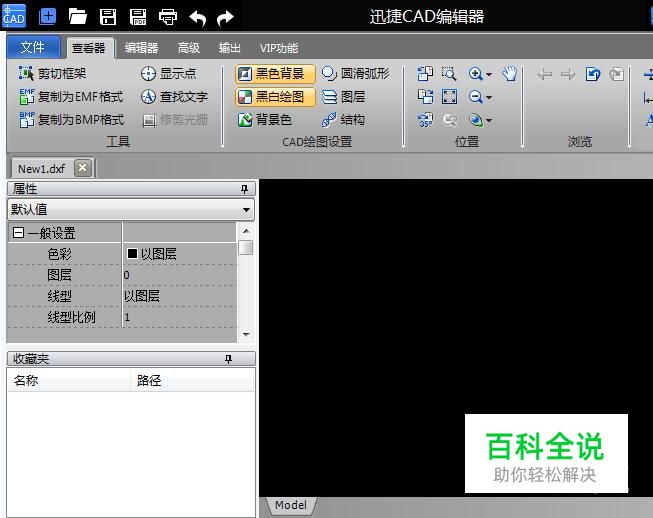Click the 线型 value 以图层
The image size is (653, 518).
179,296
